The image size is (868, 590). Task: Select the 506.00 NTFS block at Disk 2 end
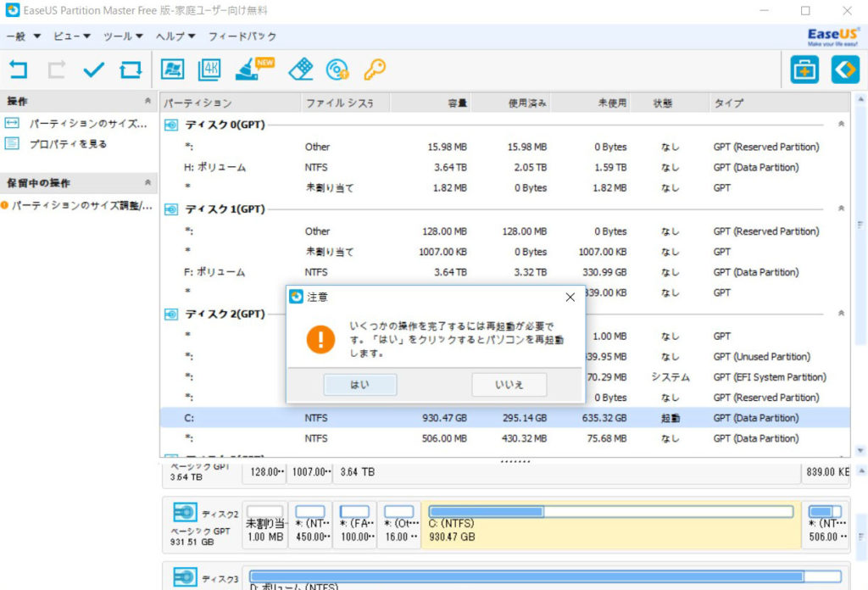(x=826, y=525)
